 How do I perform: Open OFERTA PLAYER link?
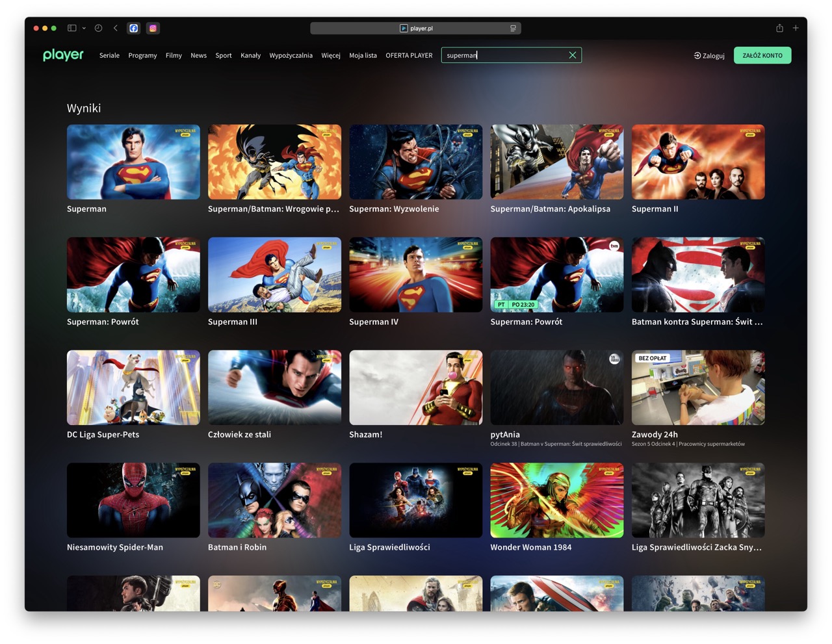click(x=409, y=55)
